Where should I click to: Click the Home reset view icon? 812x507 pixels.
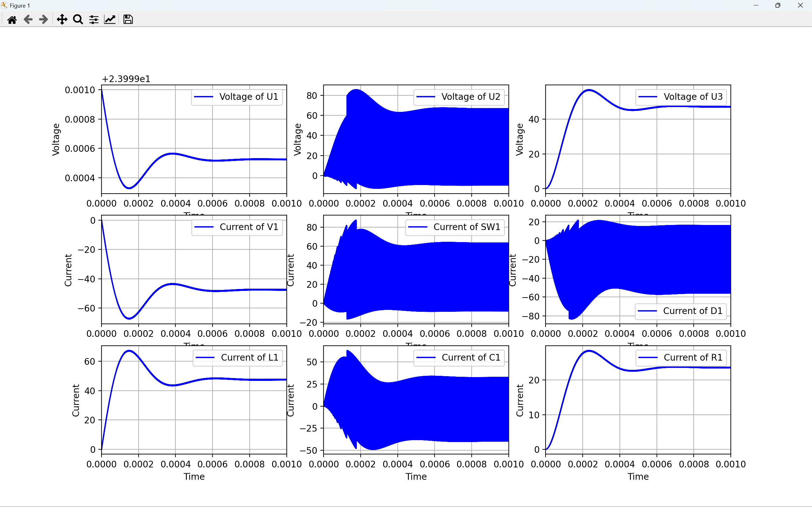click(12, 19)
